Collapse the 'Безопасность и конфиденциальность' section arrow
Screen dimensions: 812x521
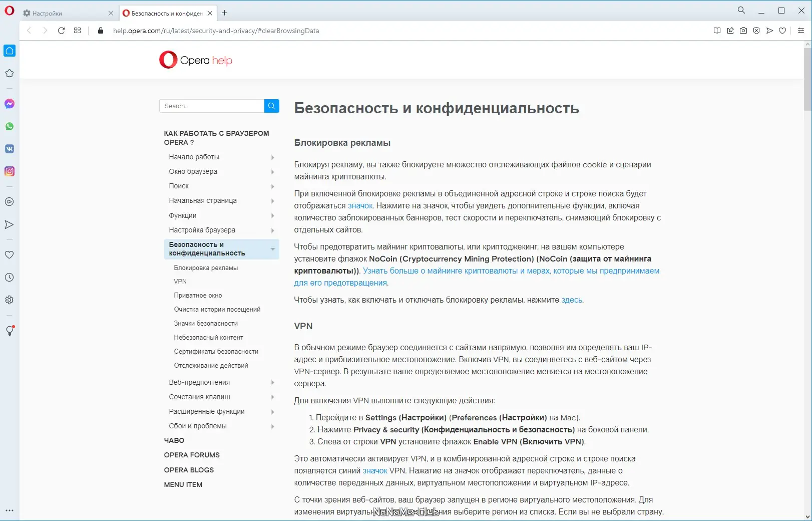(x=273, y=249)
